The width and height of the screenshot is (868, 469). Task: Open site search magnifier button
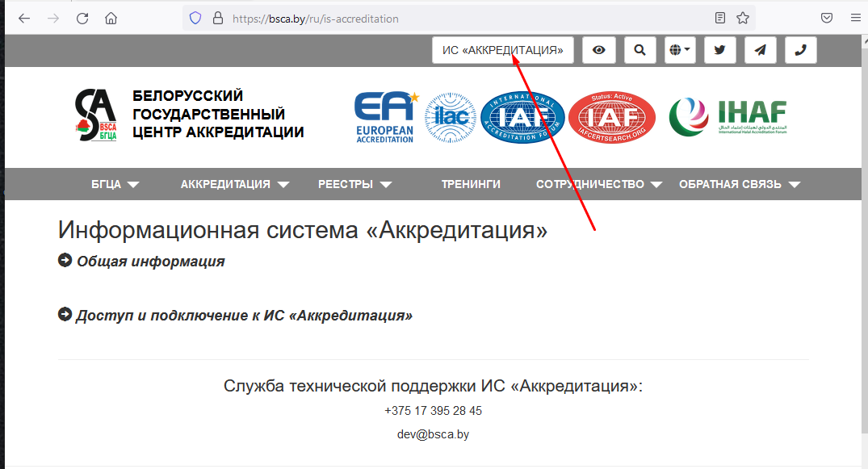click(x=640, y=50)
